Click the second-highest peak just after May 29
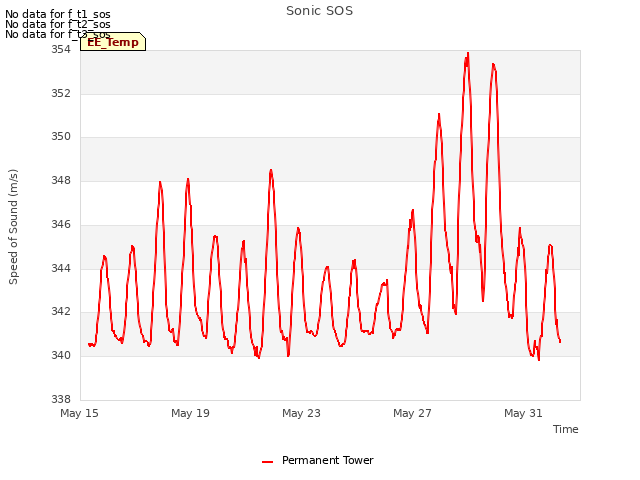This screenshot has width=640, height=480. (493, 65)
